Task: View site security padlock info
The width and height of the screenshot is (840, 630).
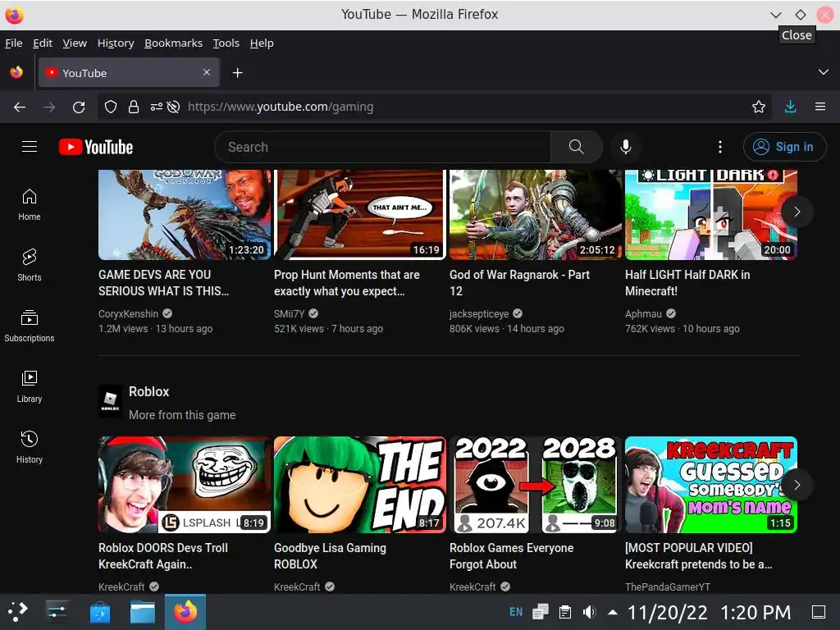Action: tap(134, 107)
